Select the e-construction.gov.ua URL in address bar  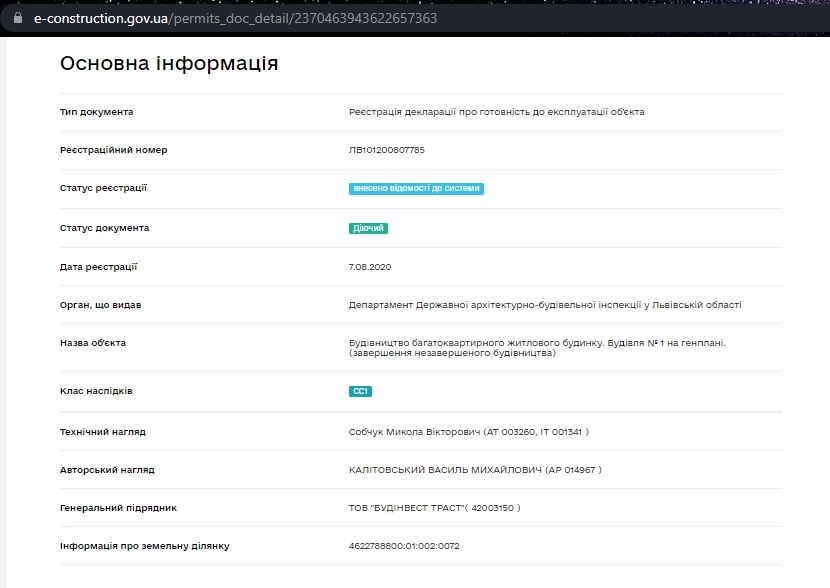coord(235,18)
